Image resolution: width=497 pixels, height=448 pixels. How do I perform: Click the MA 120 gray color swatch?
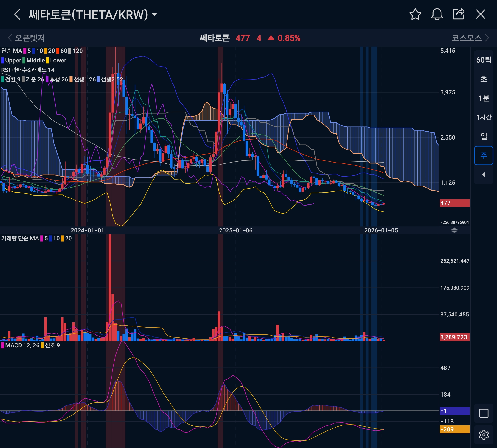(70, 51)
